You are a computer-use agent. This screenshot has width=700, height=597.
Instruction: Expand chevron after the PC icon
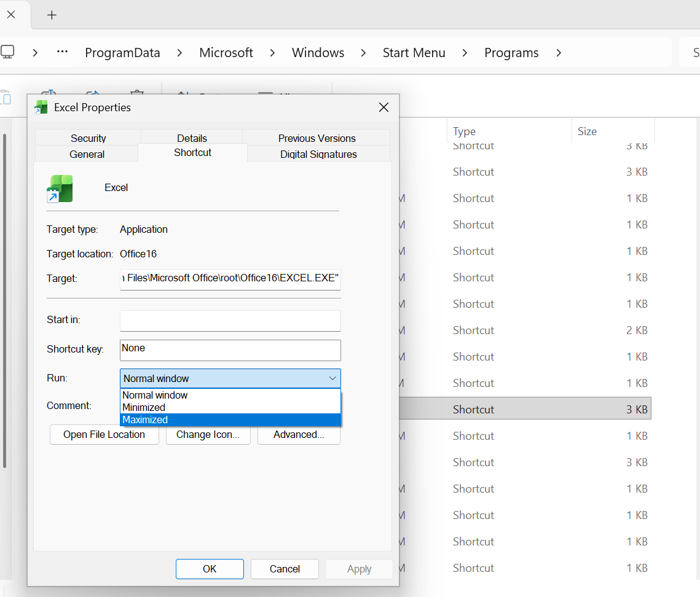(x=35, y=53)
